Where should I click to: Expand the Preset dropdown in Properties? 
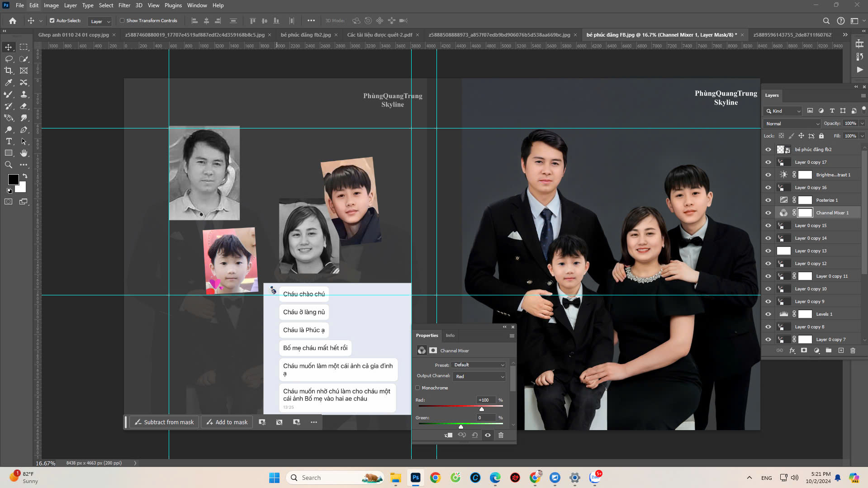(479, 365)
